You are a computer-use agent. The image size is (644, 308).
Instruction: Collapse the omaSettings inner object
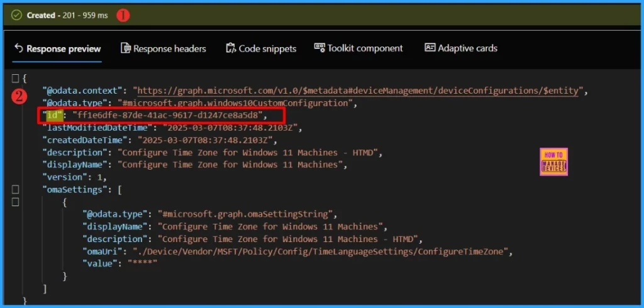coord(15,202)
